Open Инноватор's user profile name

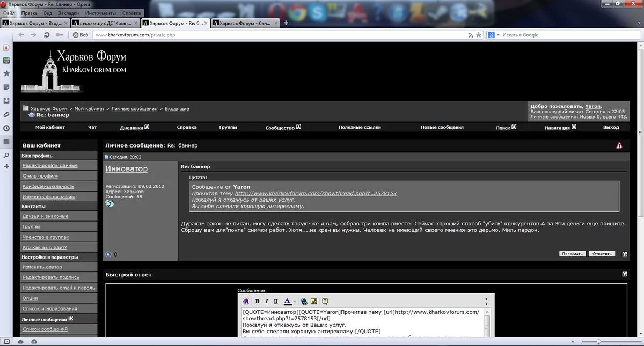point(126,168)
